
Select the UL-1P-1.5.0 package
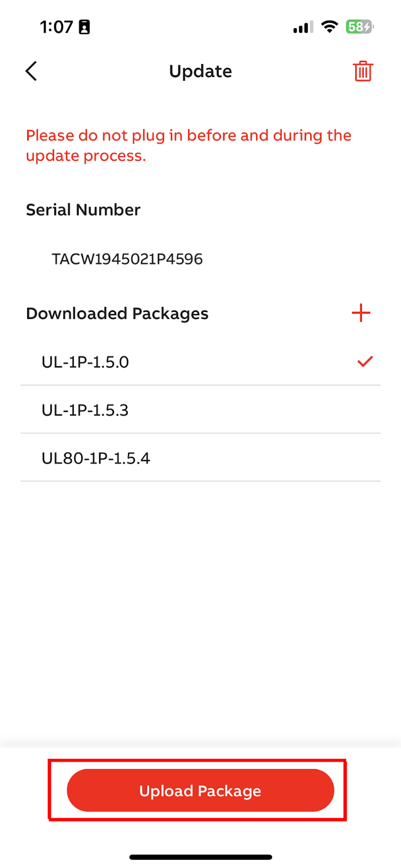(x=85, y=362)
